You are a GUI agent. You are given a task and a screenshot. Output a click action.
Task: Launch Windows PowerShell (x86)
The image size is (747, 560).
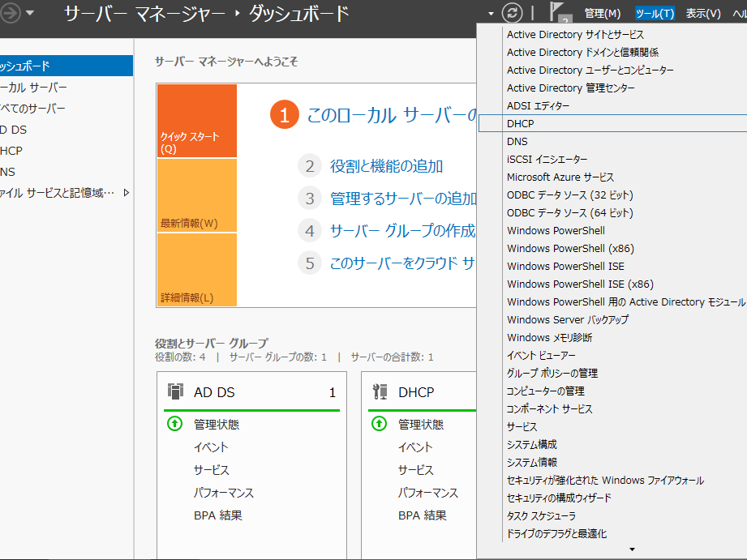(x=570, y=248)
